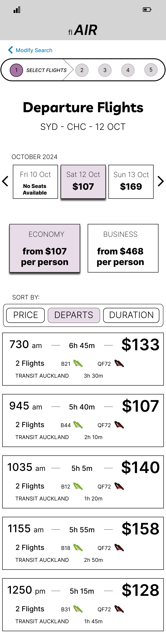166x644 pixels.
Task: Click the green plane icon beside B12
Action: pyautogui.click(x=78, y=486)
